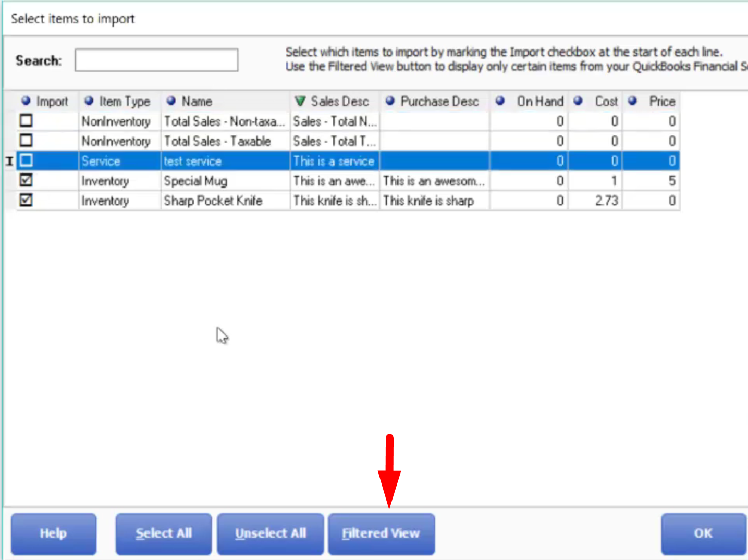The width and height of the screenshot is (748, 560).
Task: Check the Total Sales - Taxable import checkbox
Action: click(x=26, y=141)
